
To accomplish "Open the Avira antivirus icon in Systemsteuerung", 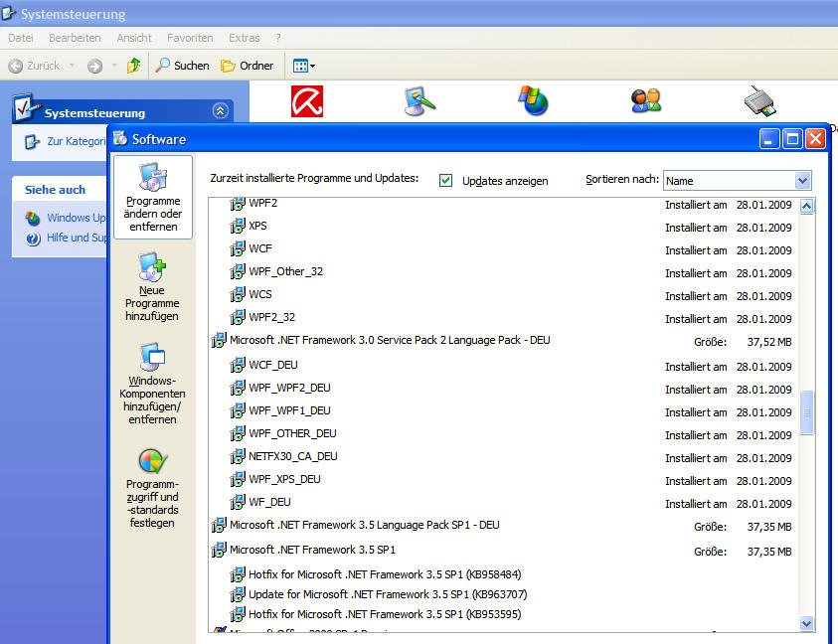I will [307, 101].
